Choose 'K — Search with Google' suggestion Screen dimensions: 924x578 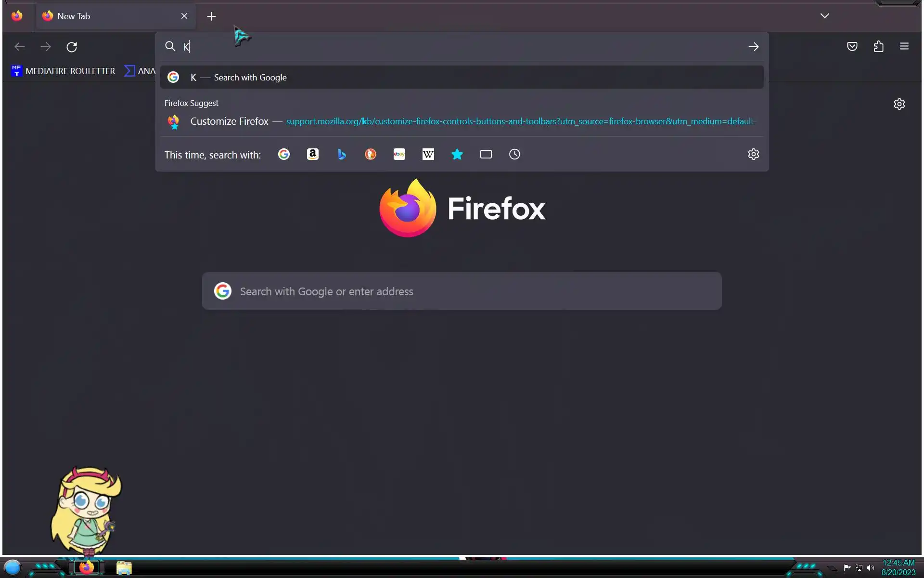tap(461, 77)
